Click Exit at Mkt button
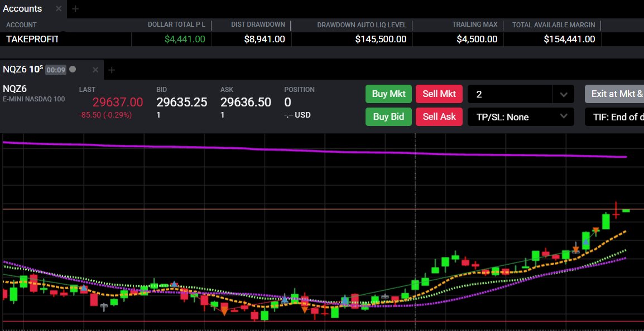The height and width of the screenshot is (331, 644). (614, 94)
